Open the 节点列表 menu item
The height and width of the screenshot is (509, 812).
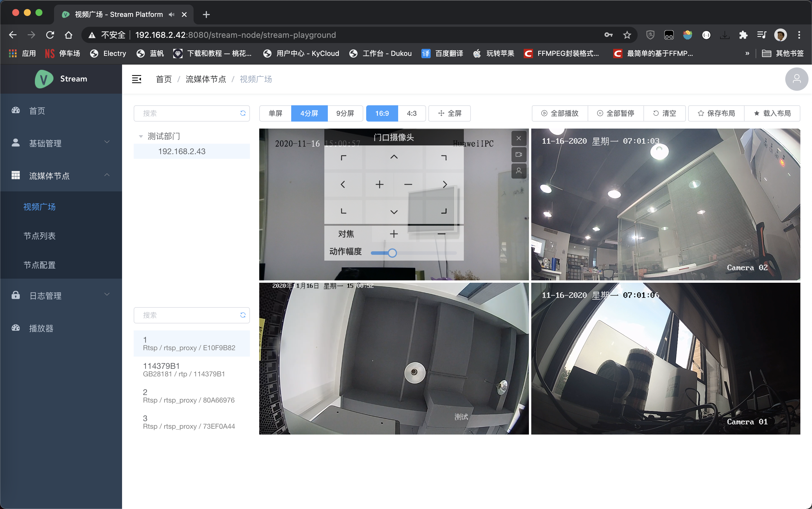tap(39, 236)
